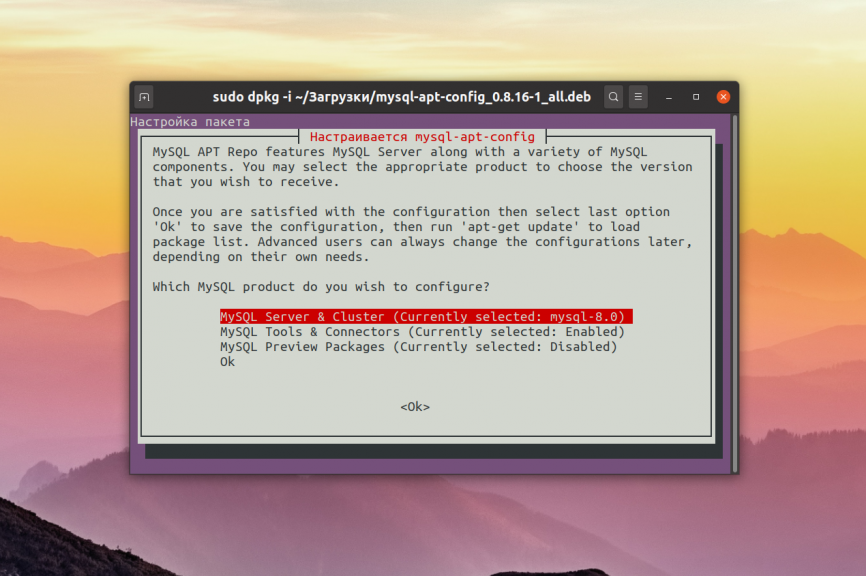Image resolution: width=866 pixels, height=576 pixels.
Task: Click 'Currently selected: mysql-8.0' text
Action: [x=511, y=317]
